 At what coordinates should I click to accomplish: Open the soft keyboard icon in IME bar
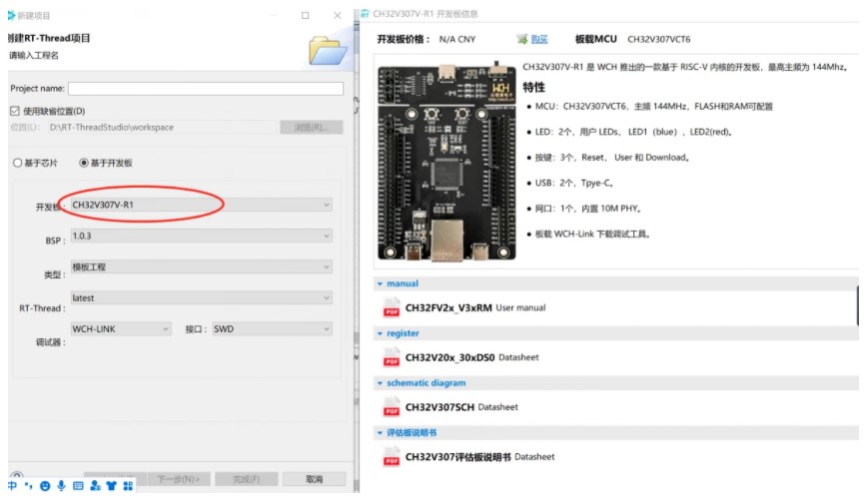coord(78,486)
